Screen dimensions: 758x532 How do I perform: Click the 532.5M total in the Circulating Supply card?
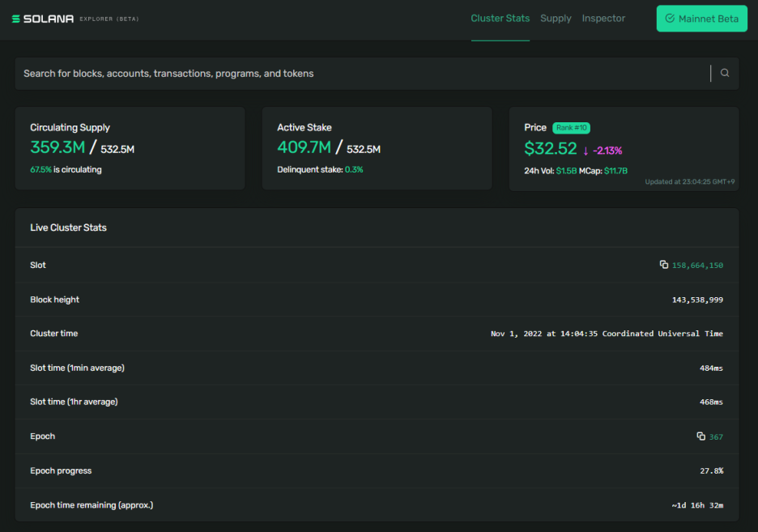click(117, 149)
